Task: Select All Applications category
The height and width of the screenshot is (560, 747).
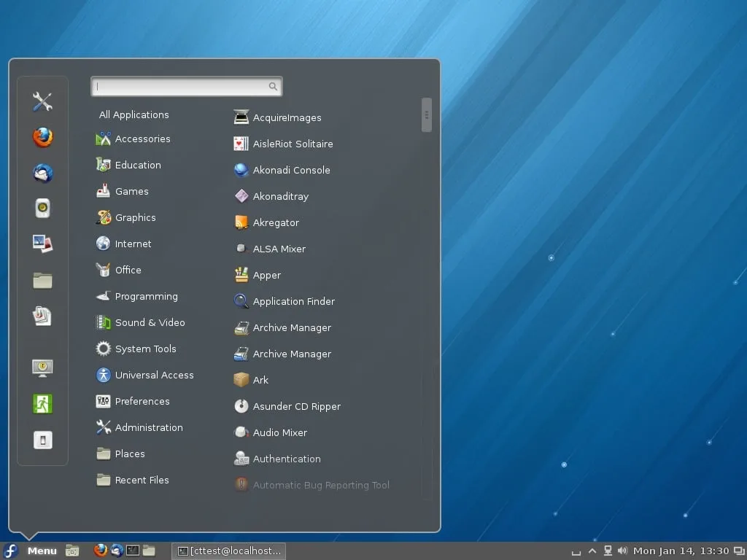Action: click(134, 114)
